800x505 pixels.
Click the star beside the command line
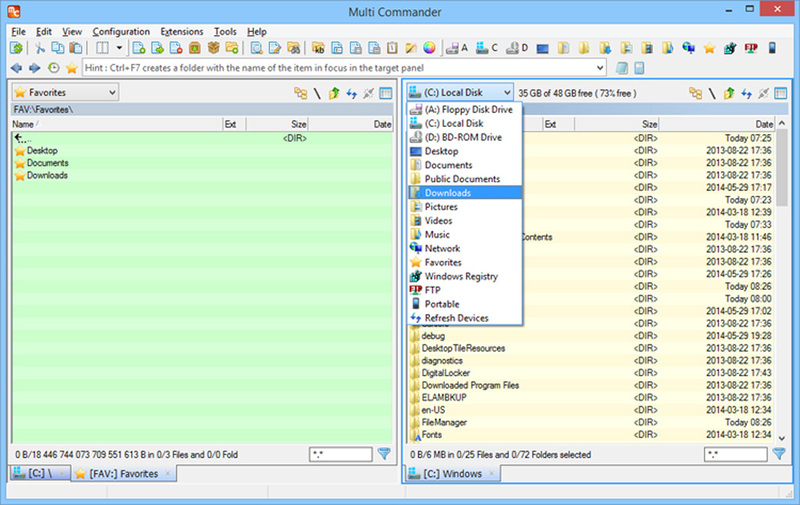coord(71,68)
